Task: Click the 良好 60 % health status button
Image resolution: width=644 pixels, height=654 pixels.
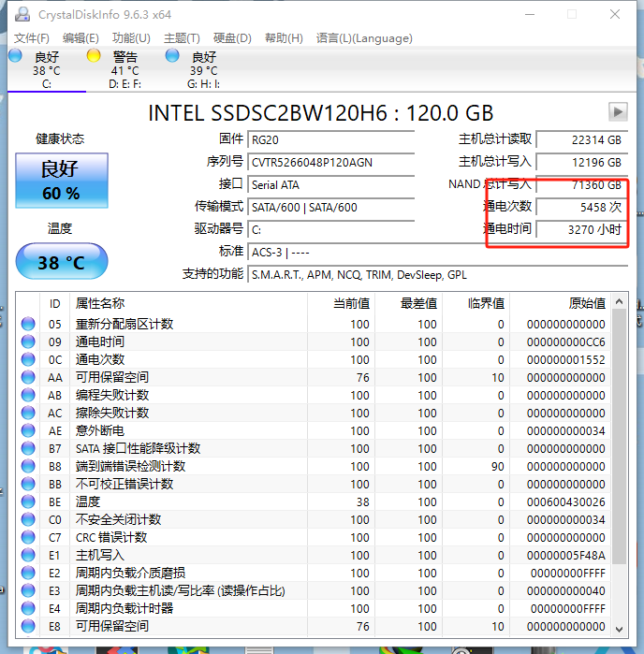Action: click(62, 181)
